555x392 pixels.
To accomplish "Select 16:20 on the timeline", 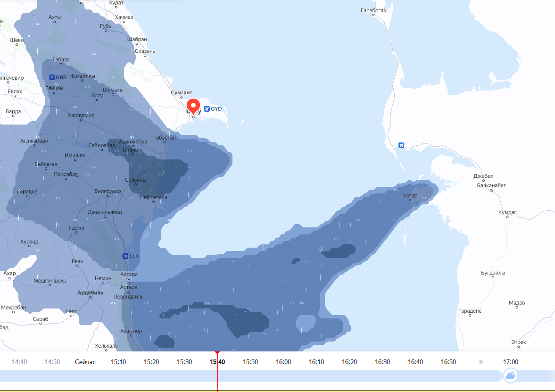I will click(x=349, y=362).
